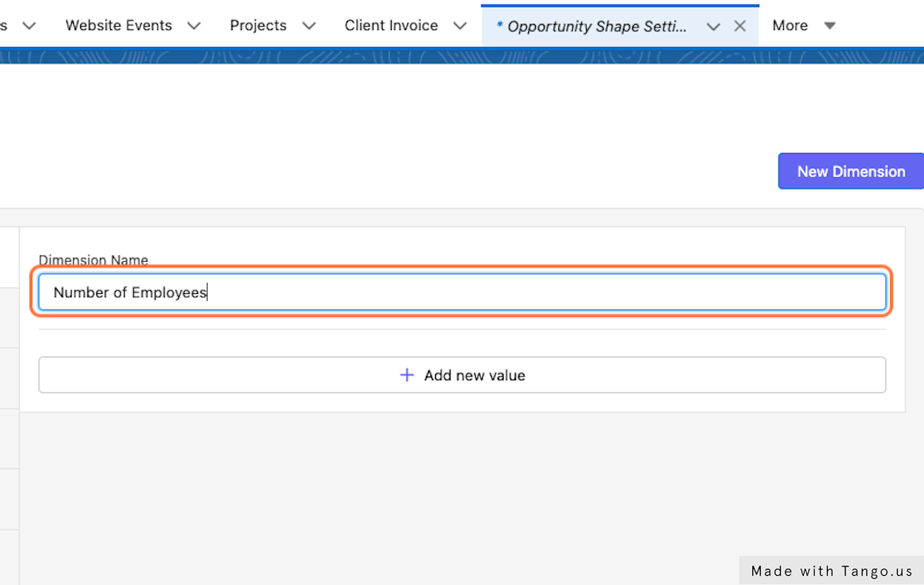Select the Client Invoice tab
This screenshot has width=924, height=585.
[x=391, y=25]
